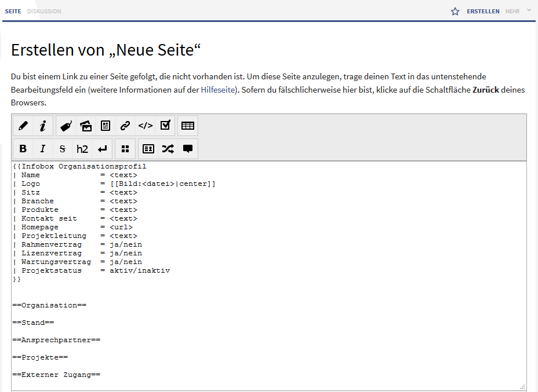Toggle italic text formatting
This screenshot has width=538, height=392.
[43, 149]
